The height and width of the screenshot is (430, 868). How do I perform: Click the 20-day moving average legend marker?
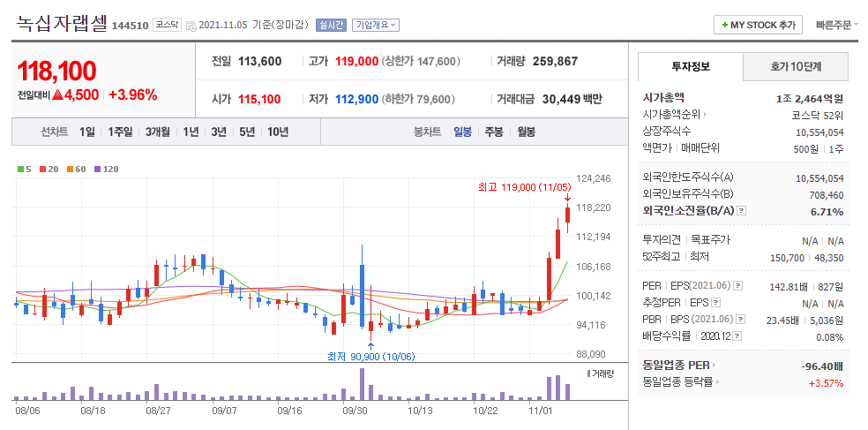[42, 170]
